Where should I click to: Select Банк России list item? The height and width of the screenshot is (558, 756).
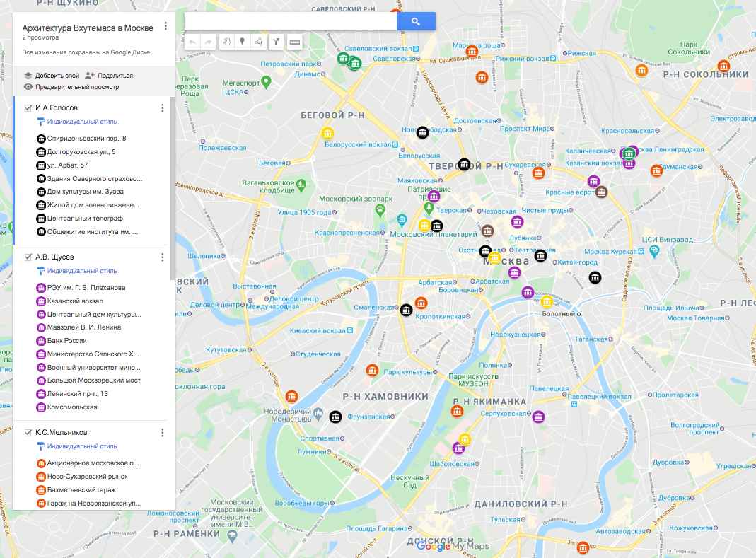coord(67,340)
